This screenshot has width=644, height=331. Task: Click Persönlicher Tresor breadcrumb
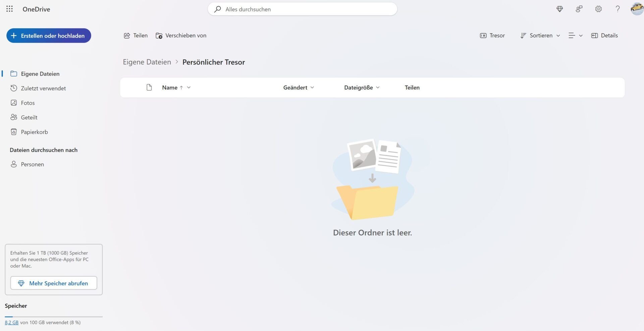coord(214,62)
